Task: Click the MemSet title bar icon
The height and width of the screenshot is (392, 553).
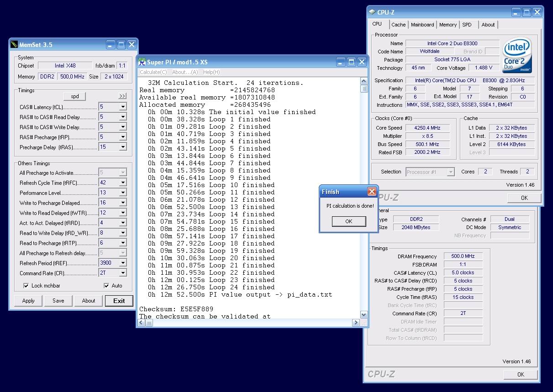Action: 14,45
